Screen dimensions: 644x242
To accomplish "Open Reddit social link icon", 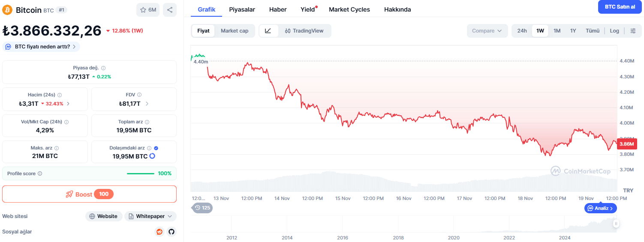I will coord(159,232).
